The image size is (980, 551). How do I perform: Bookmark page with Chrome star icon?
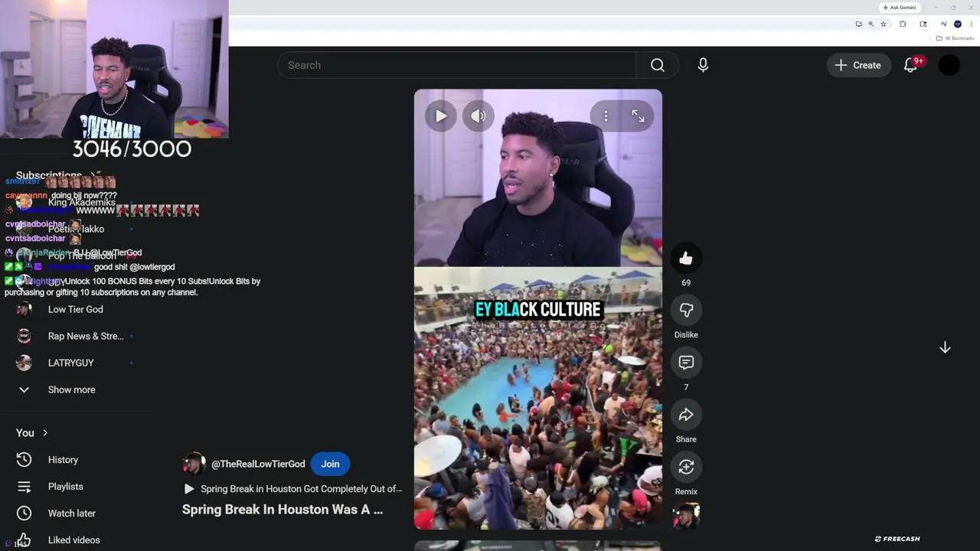point(884,24)
